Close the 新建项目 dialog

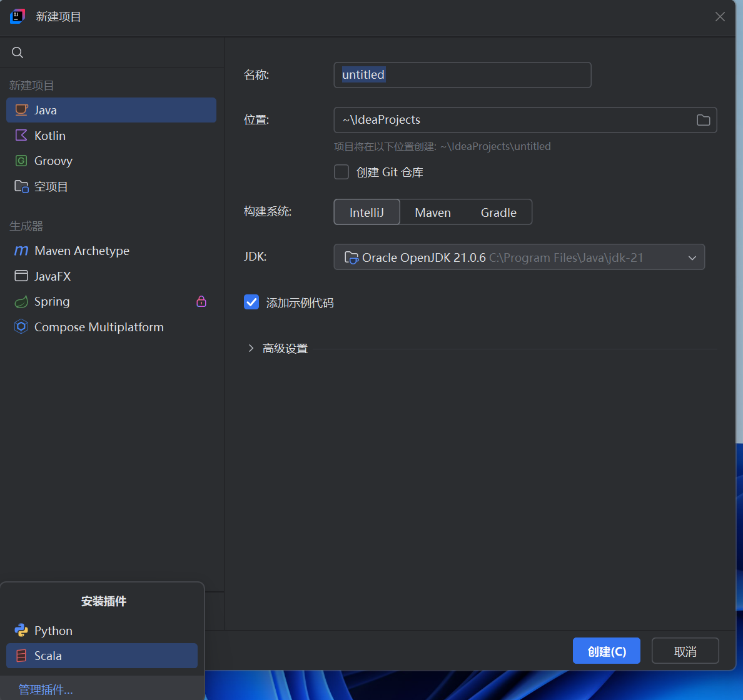(x=720, y=17)
